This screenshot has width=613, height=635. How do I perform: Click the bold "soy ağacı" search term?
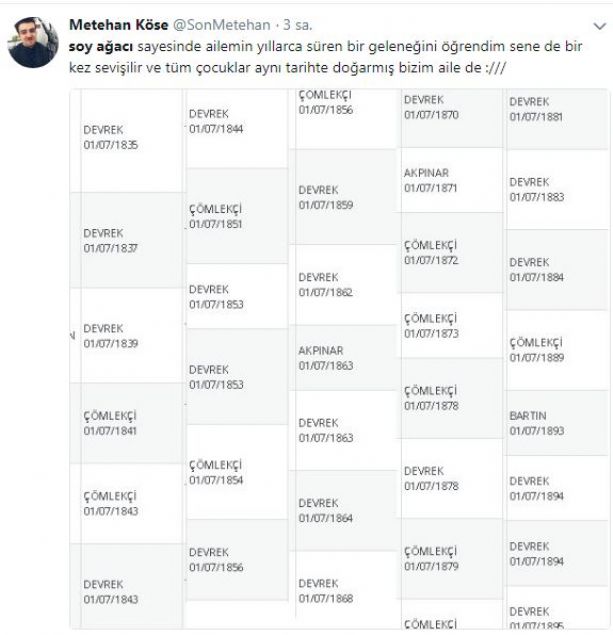pos(98,45)
